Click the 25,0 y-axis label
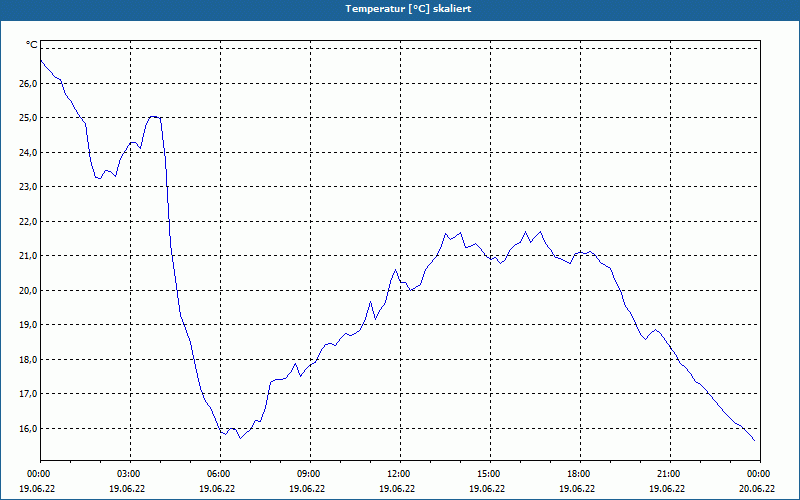The image size is (800, 500). (x=28, y=118)
